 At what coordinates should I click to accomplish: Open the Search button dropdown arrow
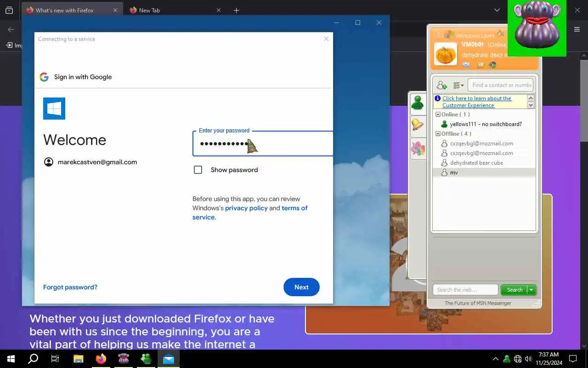point(531,290)
